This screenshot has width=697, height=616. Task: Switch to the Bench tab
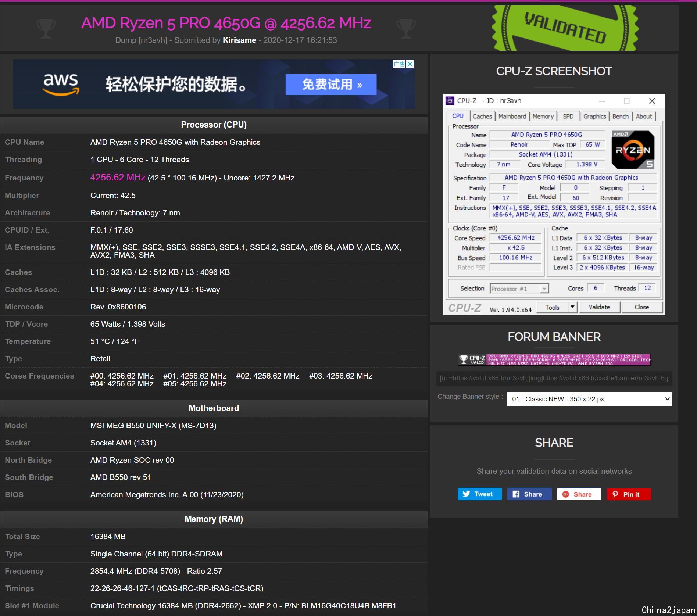coord(621,116)
